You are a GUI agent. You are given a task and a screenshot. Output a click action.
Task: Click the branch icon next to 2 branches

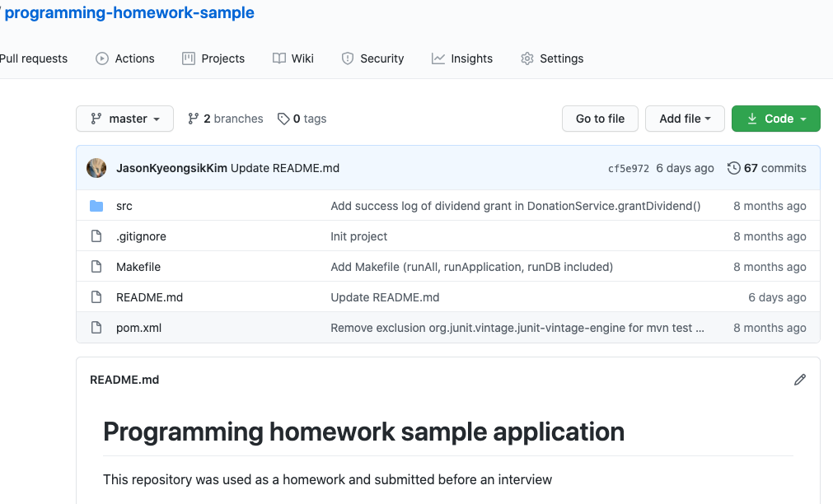coord(194,119)
